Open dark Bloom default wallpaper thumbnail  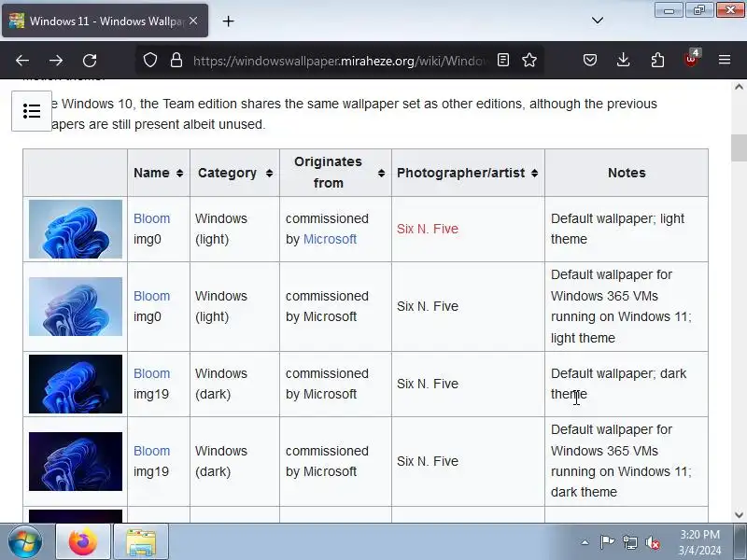76,384
